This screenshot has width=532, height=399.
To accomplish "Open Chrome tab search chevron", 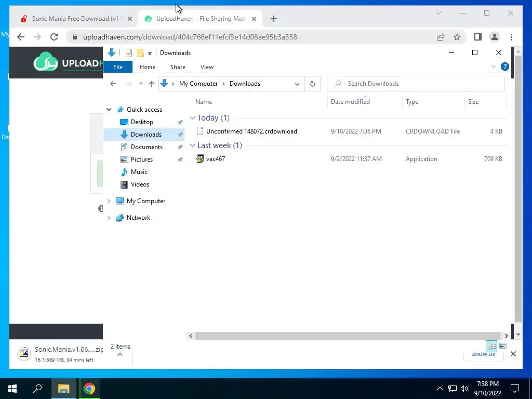I will (x=439, y=13).
